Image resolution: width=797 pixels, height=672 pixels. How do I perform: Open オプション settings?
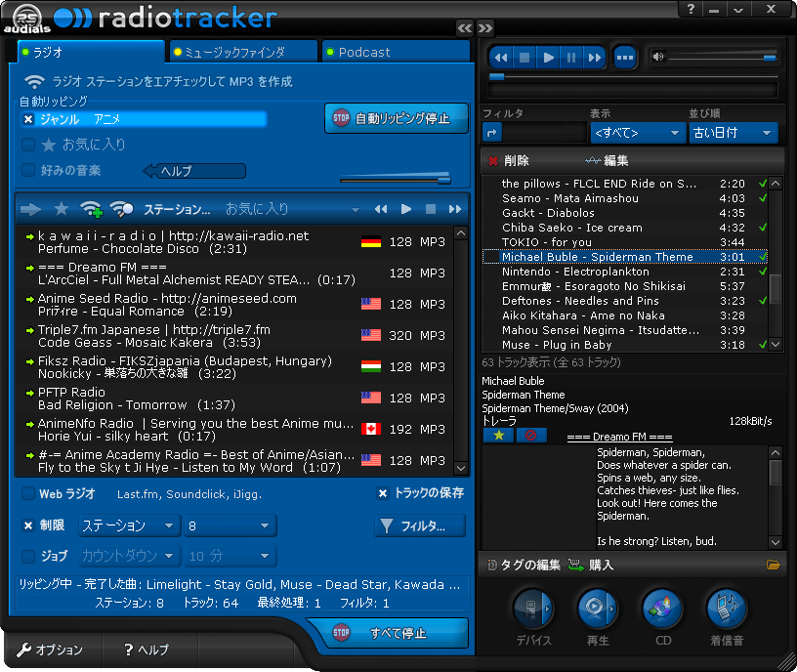point(51,650)
